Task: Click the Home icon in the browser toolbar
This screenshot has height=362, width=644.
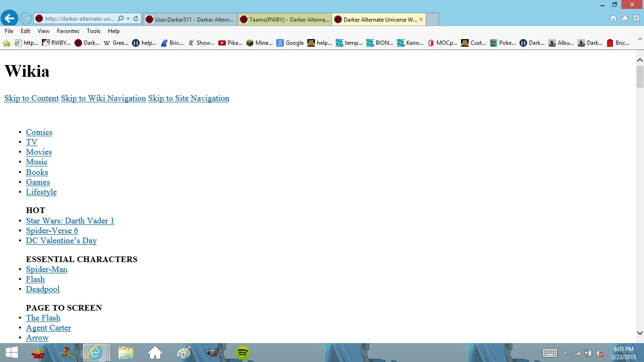Action: (613, 17)
